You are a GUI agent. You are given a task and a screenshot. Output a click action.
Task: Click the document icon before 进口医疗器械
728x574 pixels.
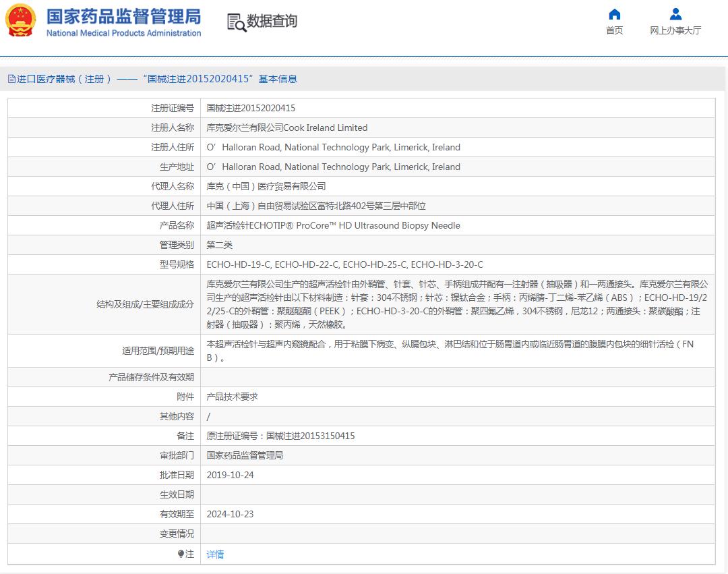pyautogui.click(x=11, y=79)
